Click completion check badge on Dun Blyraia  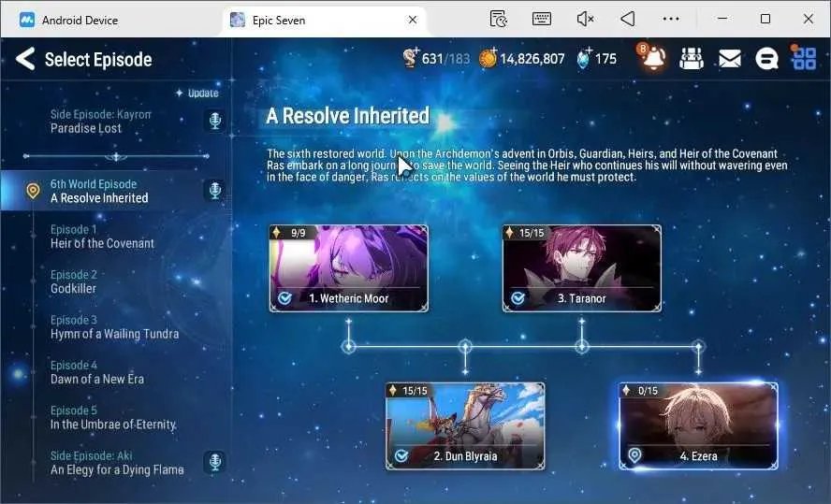401,455
